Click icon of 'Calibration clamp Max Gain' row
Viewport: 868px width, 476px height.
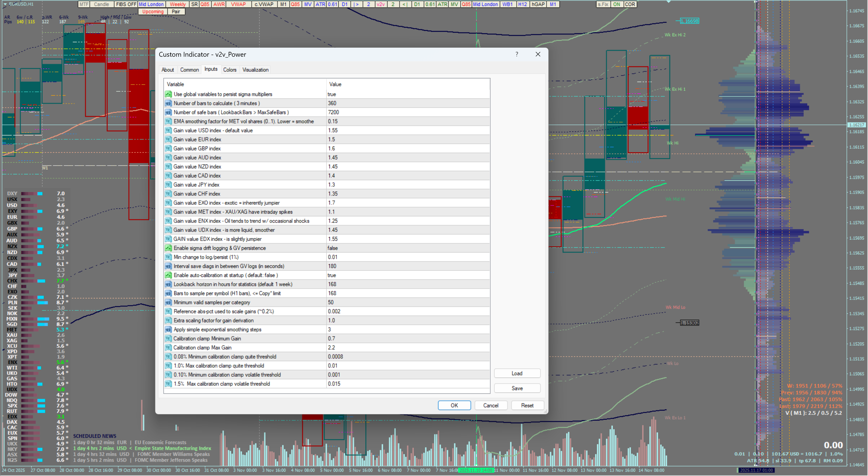tap(168, 347)
